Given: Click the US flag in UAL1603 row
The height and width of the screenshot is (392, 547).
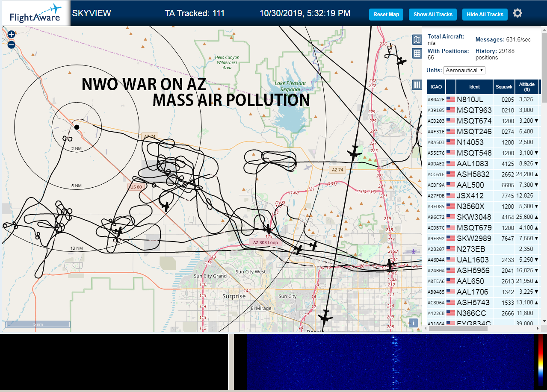Looking at the screenshot, I should click(450, 259).
